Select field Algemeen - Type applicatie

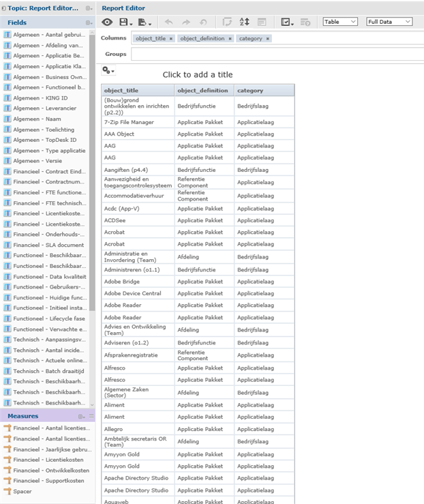49,151
